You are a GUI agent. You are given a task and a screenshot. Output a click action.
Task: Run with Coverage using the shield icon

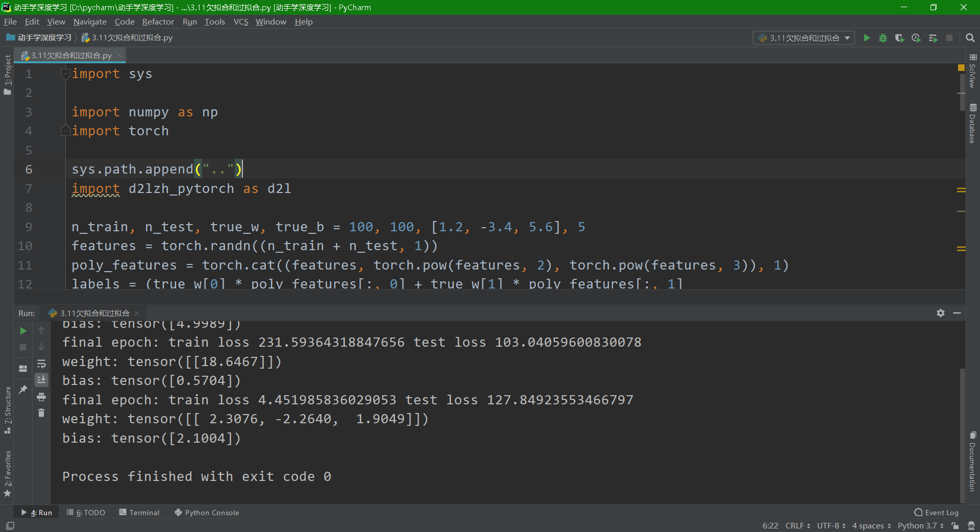click(x=900, y=38)
